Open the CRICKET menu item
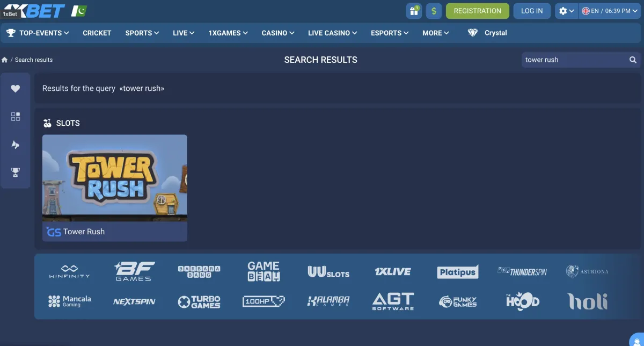 pyautogui.click(x=97, y=33)
